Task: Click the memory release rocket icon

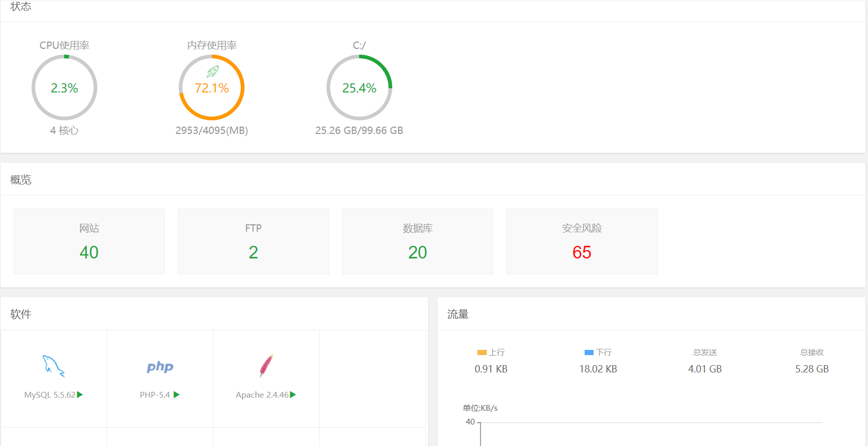Action: point(212,71)
